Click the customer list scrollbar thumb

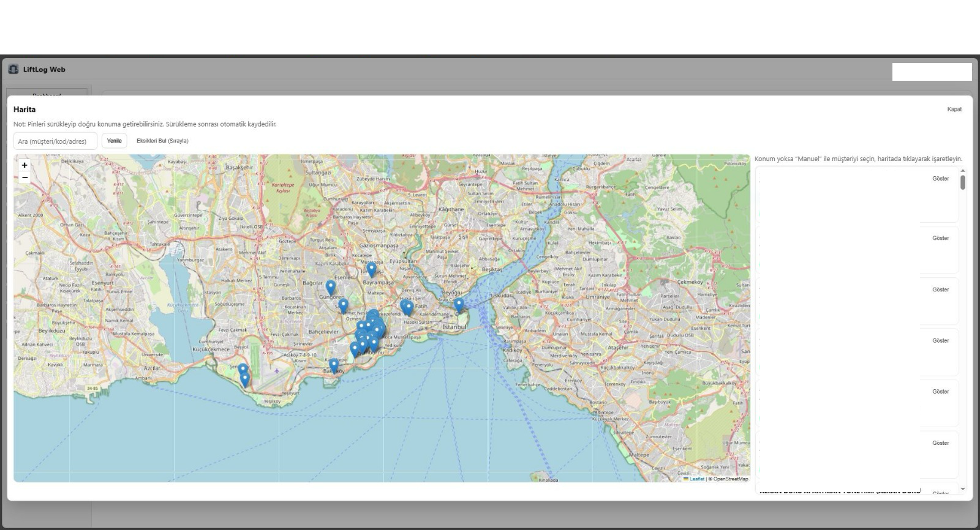[963, 182]
